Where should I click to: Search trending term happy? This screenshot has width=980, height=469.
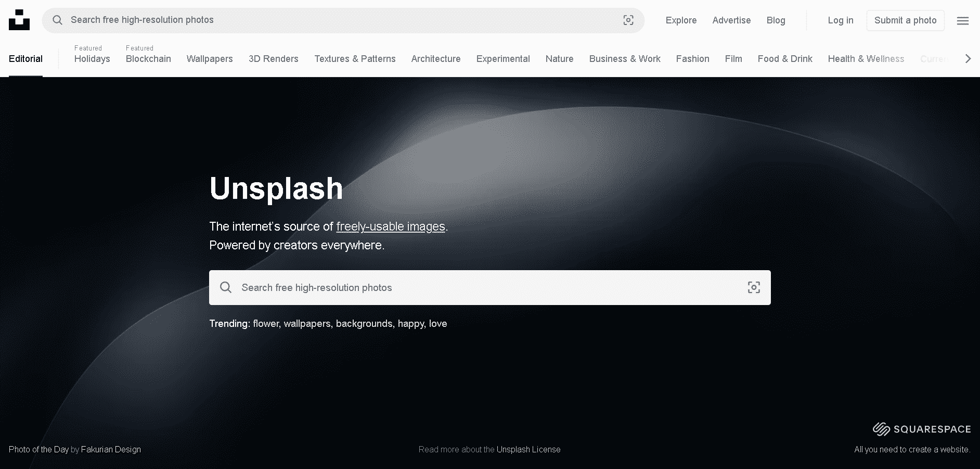(x=411, y=324)
